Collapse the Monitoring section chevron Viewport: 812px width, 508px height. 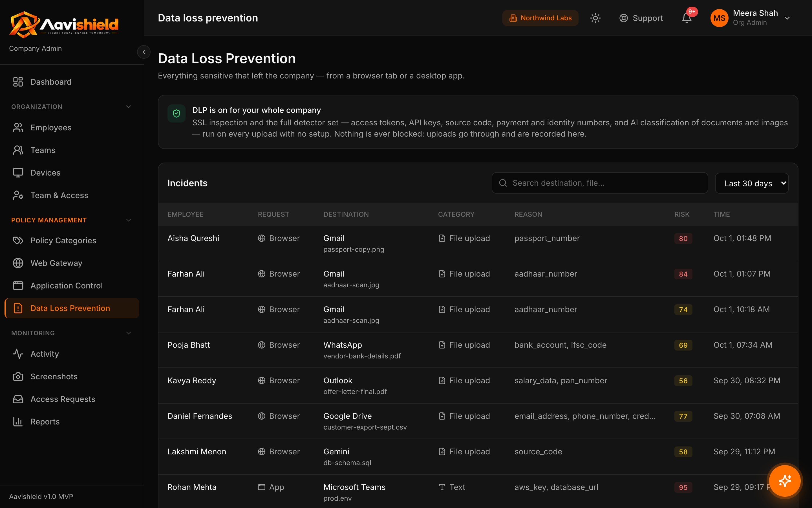pos(129,333)
